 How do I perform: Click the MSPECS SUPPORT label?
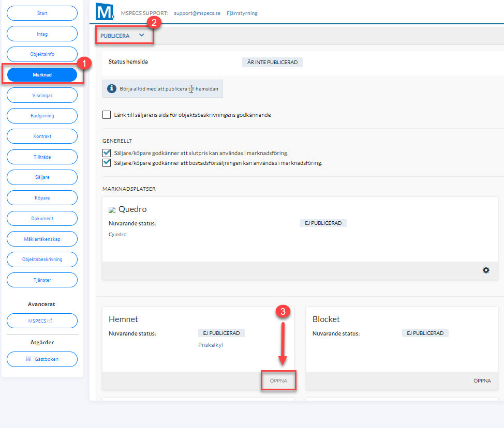tap(144, 13)
